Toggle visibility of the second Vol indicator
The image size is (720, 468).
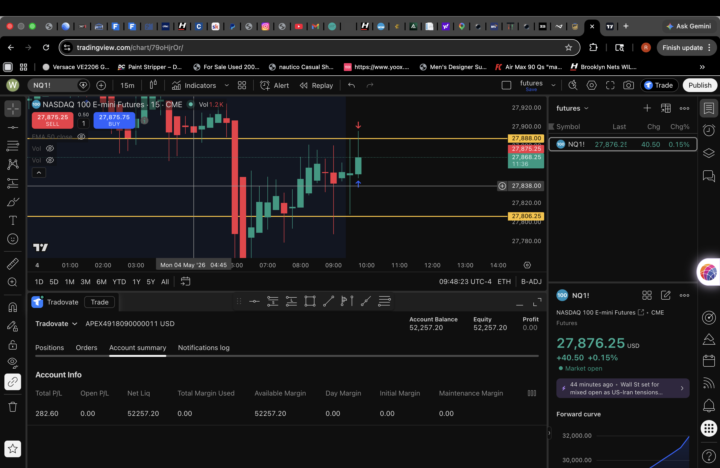tap(50, 160)
